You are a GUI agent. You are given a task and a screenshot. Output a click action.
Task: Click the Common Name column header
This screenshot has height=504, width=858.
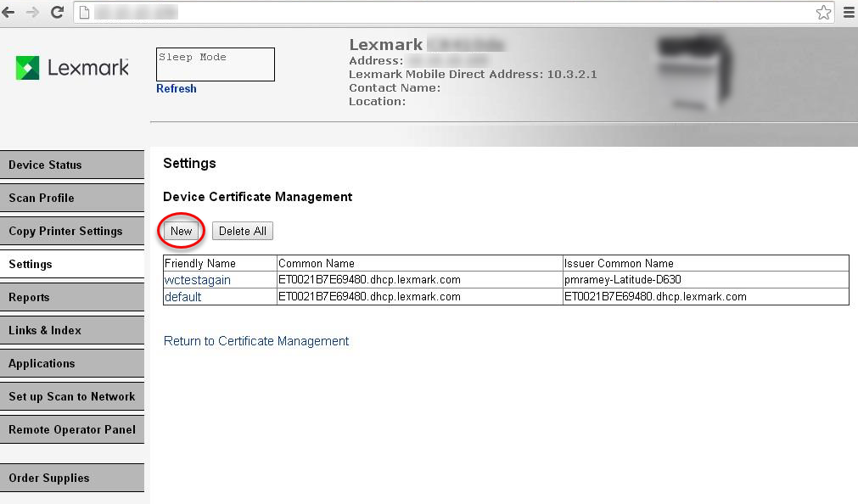click(420, 263)
